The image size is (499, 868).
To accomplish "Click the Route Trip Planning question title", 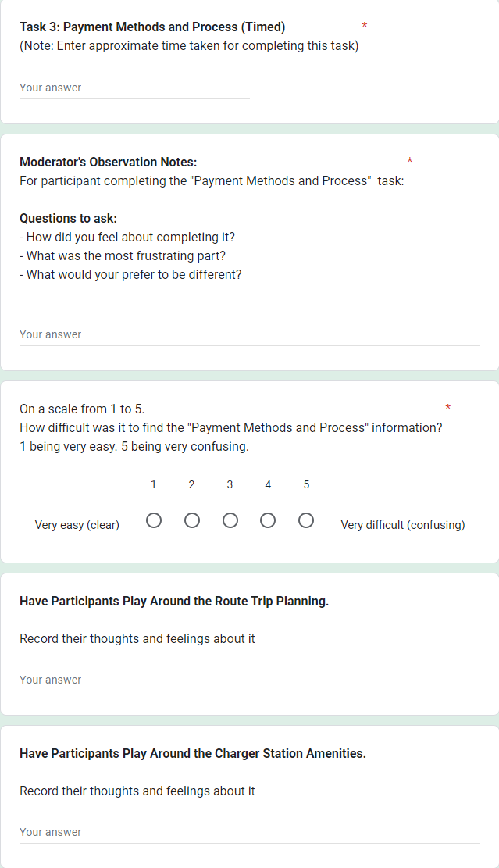I will pyautogui.click(x=174, y=602).
